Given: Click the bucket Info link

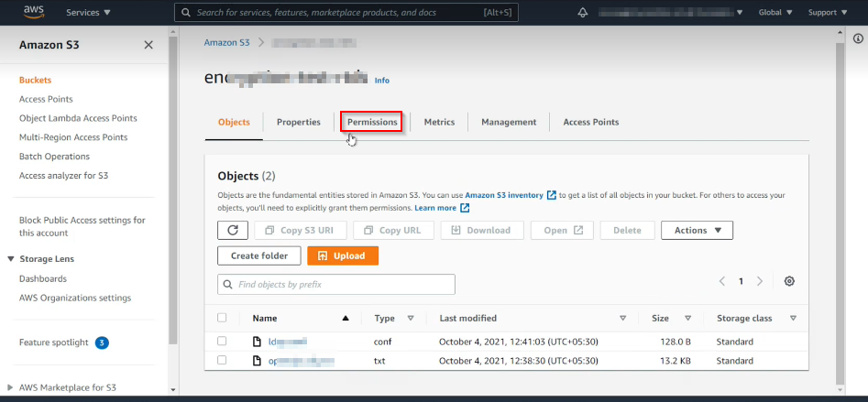Looking at the screenshot, I should (x=382, y=81).
